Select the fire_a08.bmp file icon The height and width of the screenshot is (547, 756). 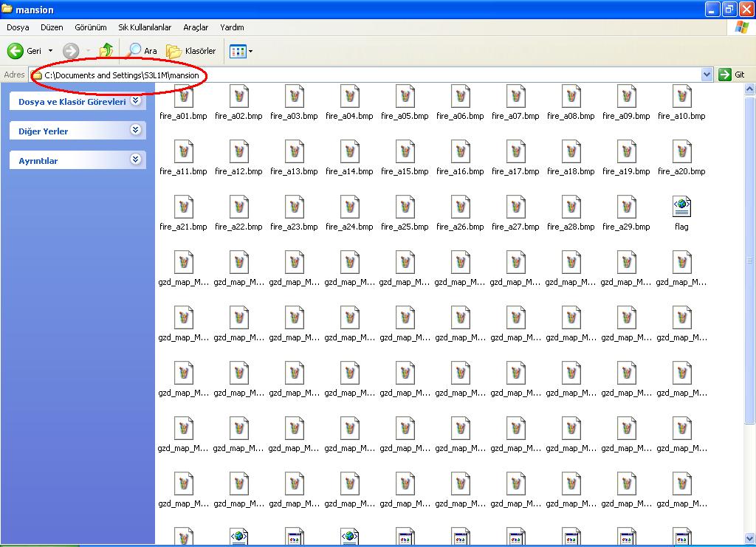pos(571,96)
